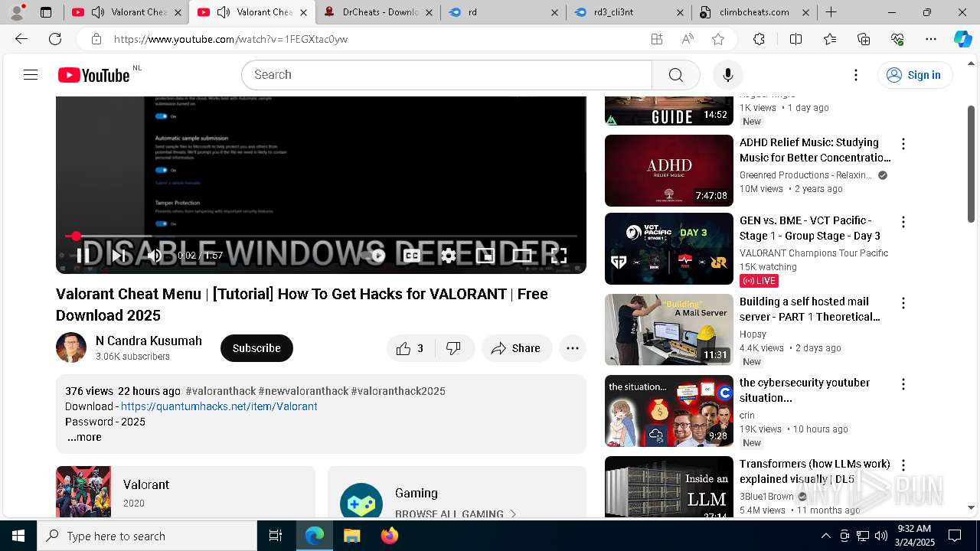980x551 pixels.
Task: Open Edge settings and more menu
Action: coord(931,39)
